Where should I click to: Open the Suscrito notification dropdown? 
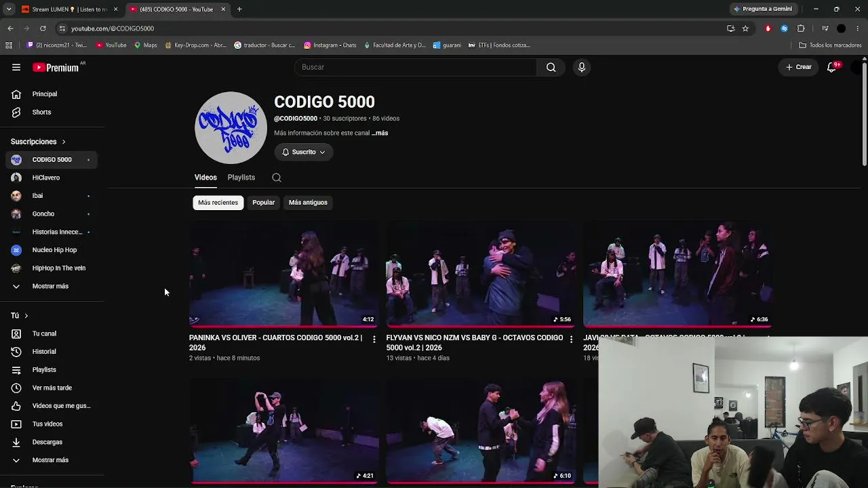coord(303,152)
